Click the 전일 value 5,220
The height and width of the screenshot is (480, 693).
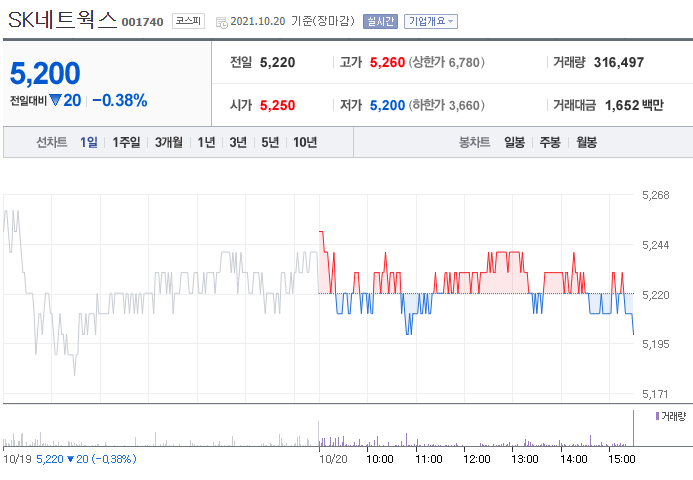click(278, 63)
